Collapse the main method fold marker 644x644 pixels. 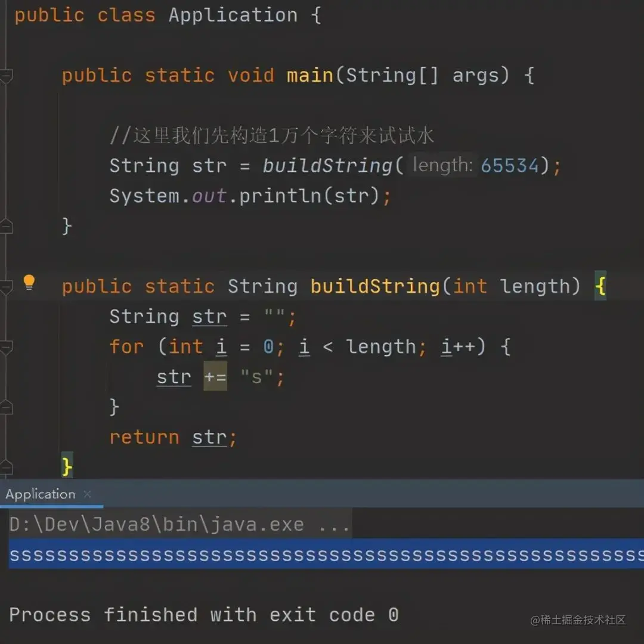tap(6, 76)
